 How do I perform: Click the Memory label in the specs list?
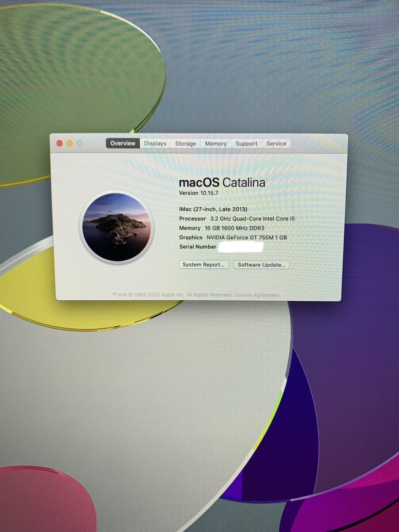point(190,228)
